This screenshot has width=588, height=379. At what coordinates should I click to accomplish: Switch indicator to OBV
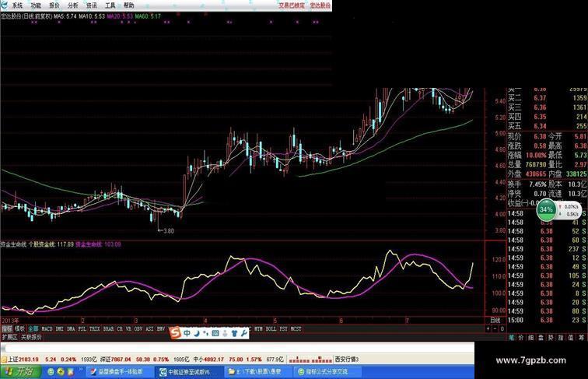click(x=138, y=328)
